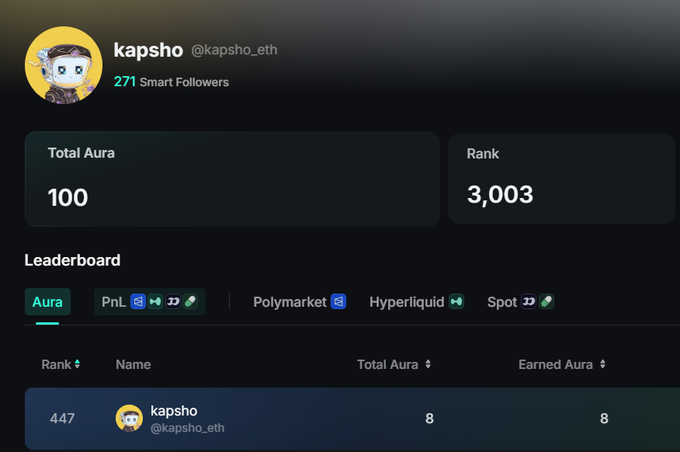Sort leaderboard by Rank column arrows

(77, 364)
